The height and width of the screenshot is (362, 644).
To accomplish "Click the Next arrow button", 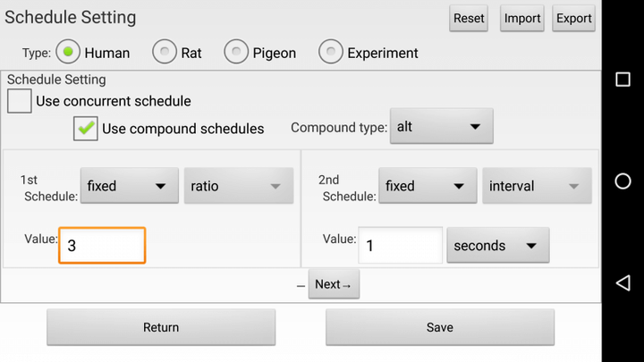I will point(334,284).
